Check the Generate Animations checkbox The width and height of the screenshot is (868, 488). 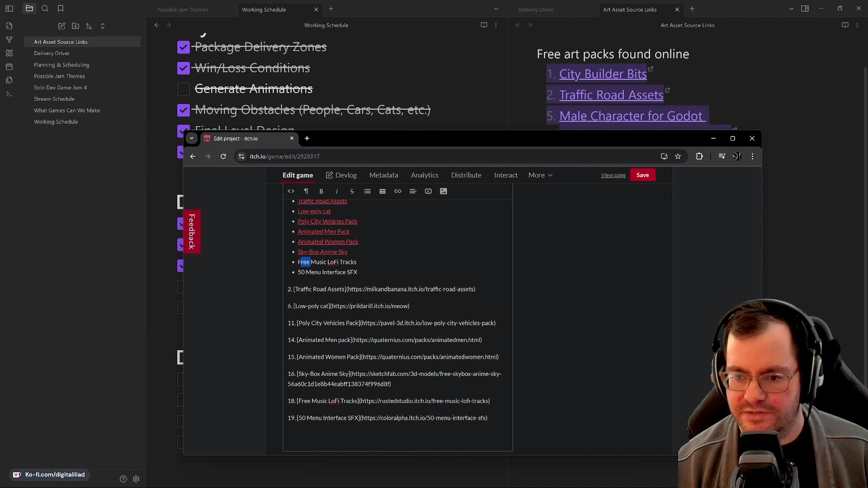click(x=184, y=89)
